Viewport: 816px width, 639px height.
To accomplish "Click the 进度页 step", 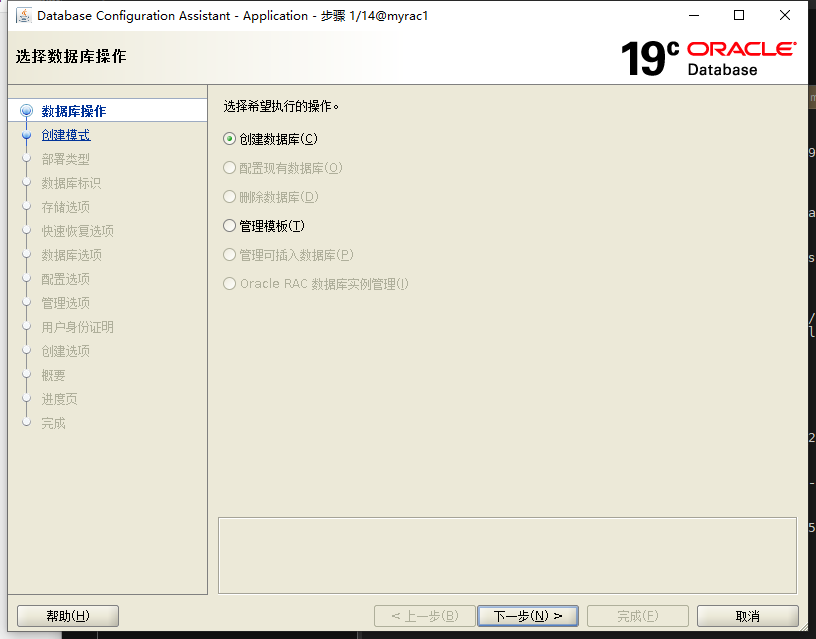I will coord(59,399).
